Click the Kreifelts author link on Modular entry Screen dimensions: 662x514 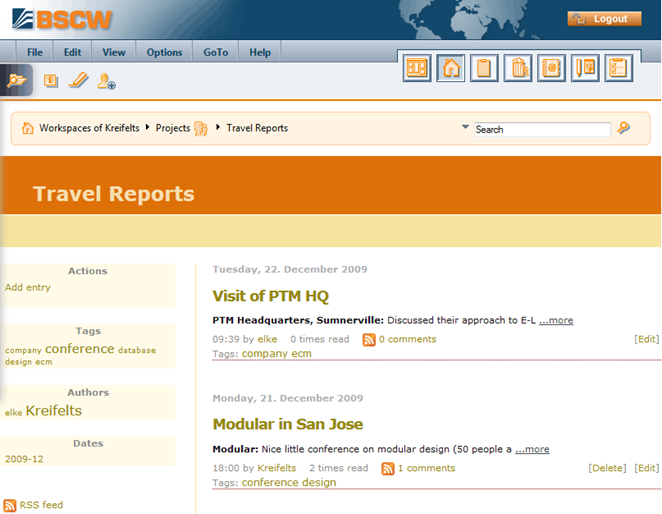pos(277,468)
